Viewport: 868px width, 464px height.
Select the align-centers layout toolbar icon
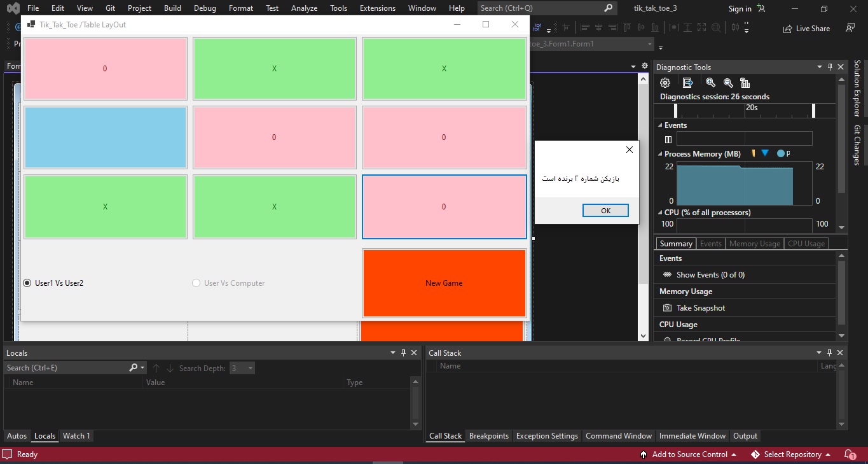[x=599, y=27]
